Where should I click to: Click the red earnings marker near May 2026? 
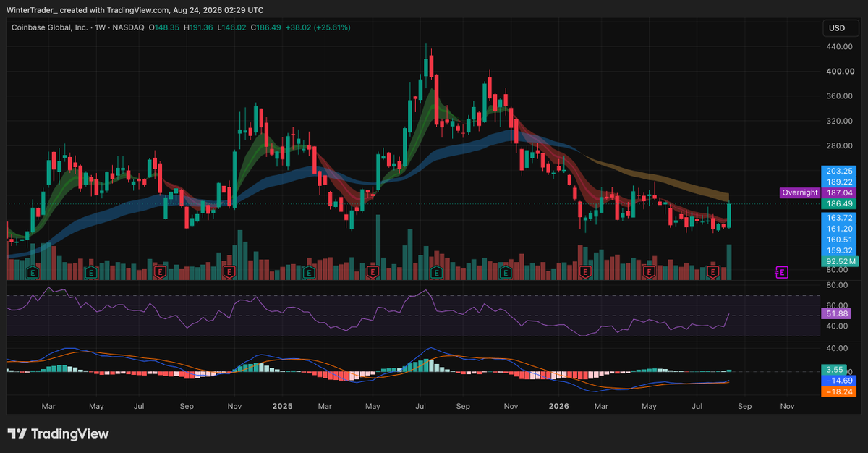coord(649,273)
